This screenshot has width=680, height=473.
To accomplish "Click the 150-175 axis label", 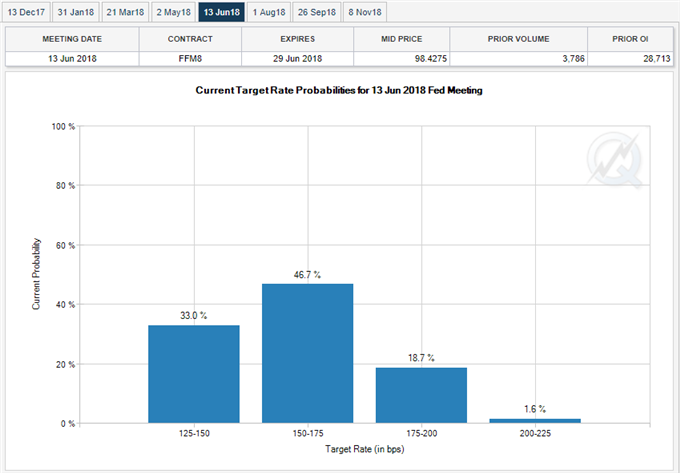I will (x=308, y=434).
